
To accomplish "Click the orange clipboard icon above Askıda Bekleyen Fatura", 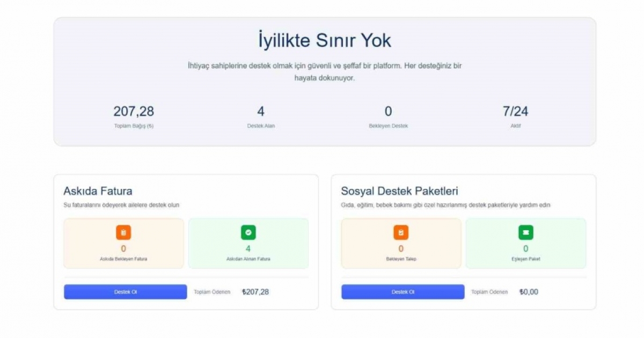I will [123, 232].
